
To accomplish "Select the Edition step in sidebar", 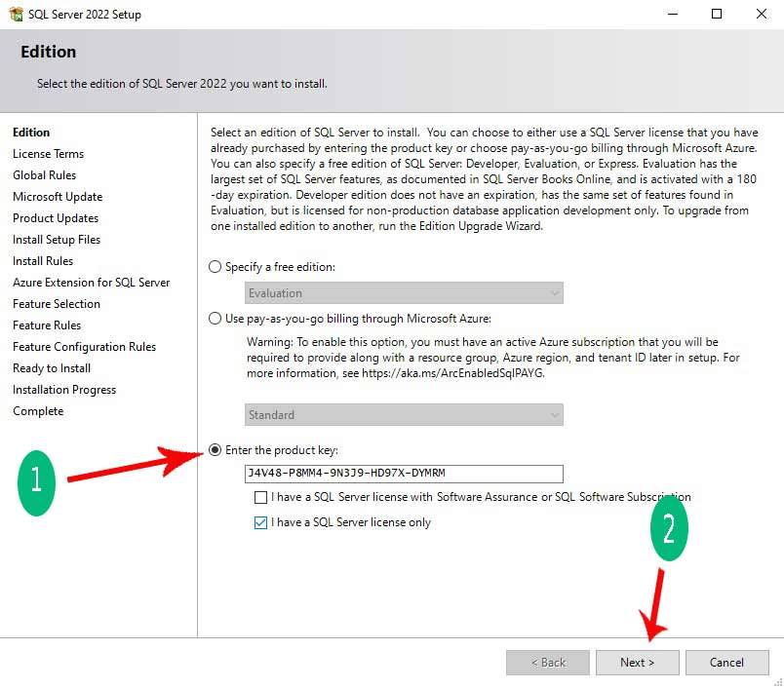I will pyautogui.click(x=31, y=133).
